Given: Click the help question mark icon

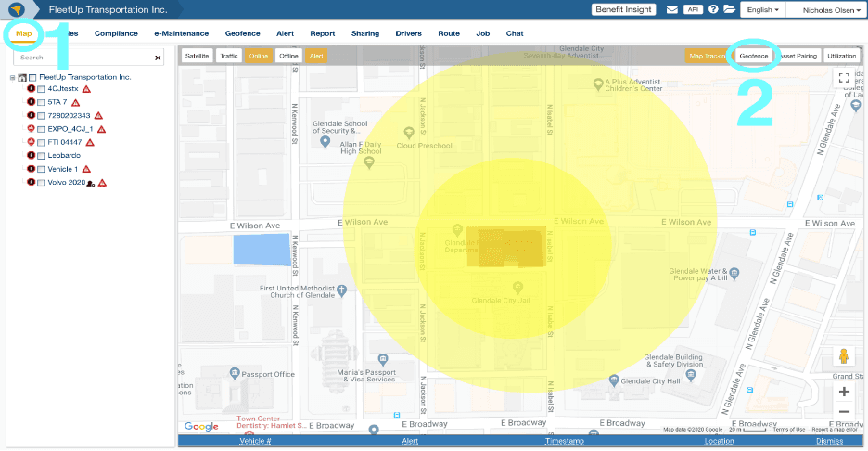Looking at the screenshot, I should 713,9.
